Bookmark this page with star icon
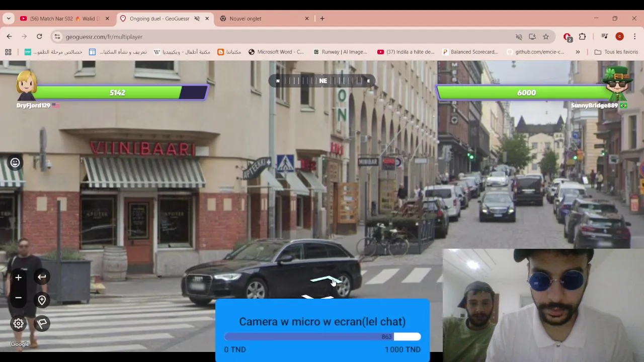 coord(546,37)
